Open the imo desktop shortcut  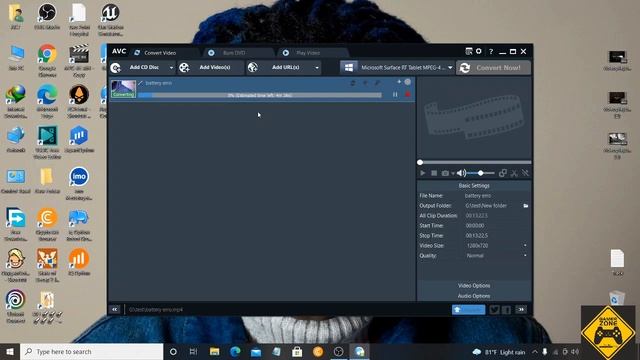(x=79, y=184)
